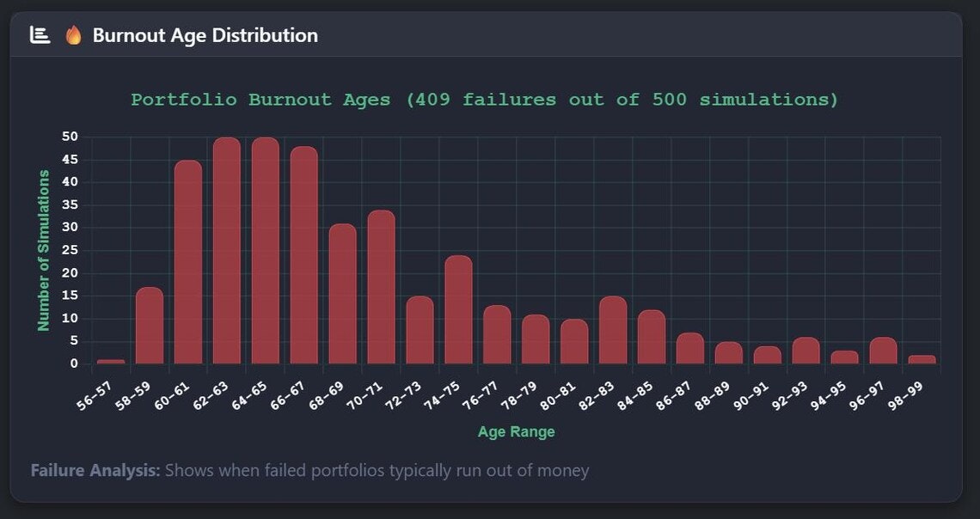
Task: Select the 56-57 age bar
Action: [111, 362]
